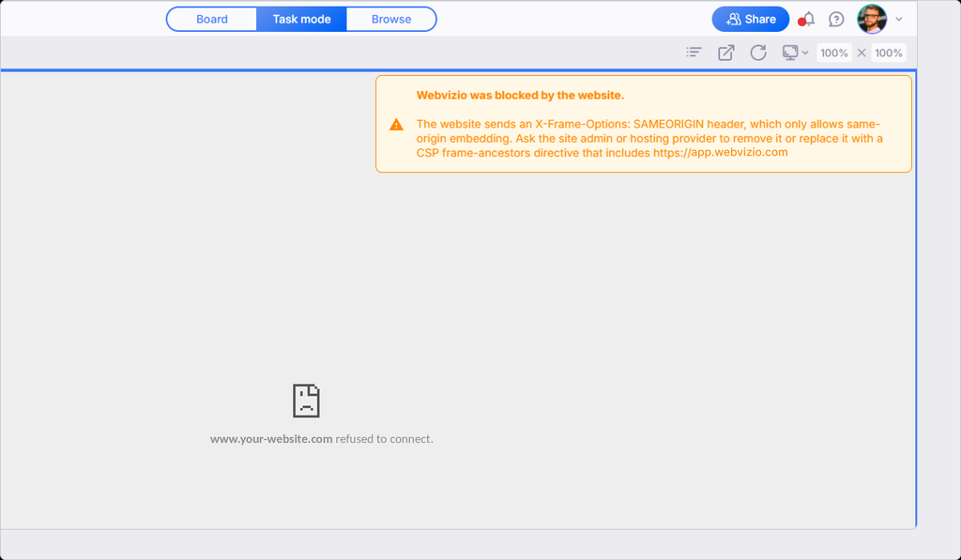Click the 'Webvizio was blocked by the website.' heading
The width and height of the screenshot is (961, 560).
pyautogui.click(x=520, y=95)
